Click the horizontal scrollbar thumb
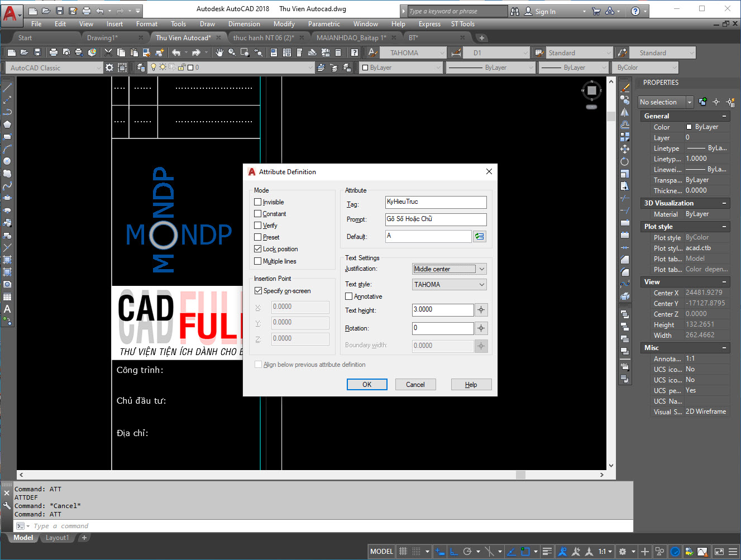 click(520, 475)
